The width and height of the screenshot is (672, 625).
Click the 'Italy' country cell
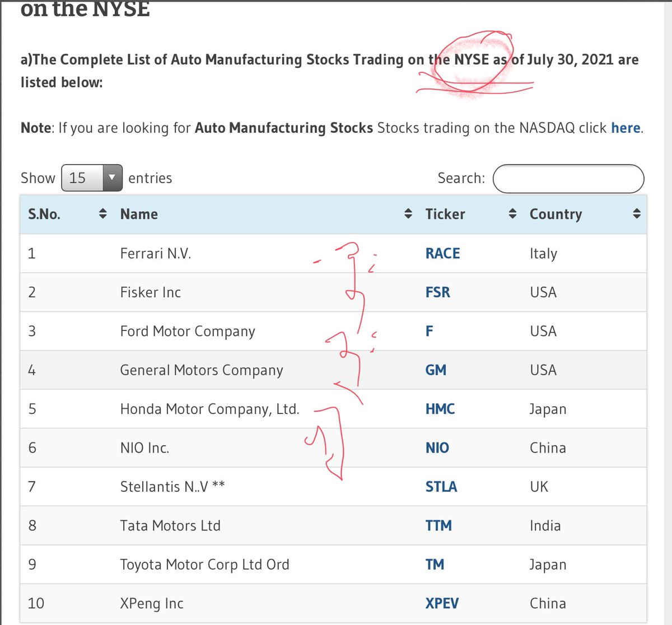pos(543,254)
